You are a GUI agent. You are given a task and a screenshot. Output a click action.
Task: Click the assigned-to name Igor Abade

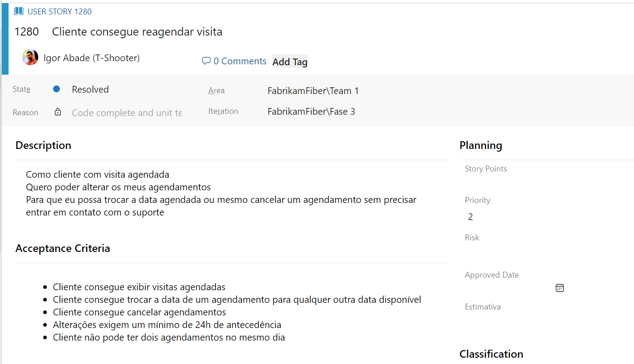[91, 58]
